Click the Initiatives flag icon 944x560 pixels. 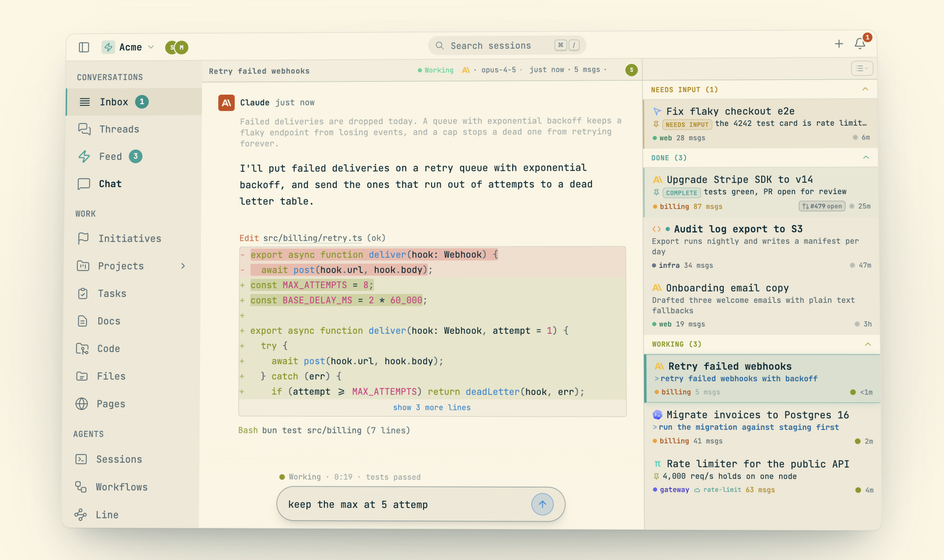coord(83,238)
